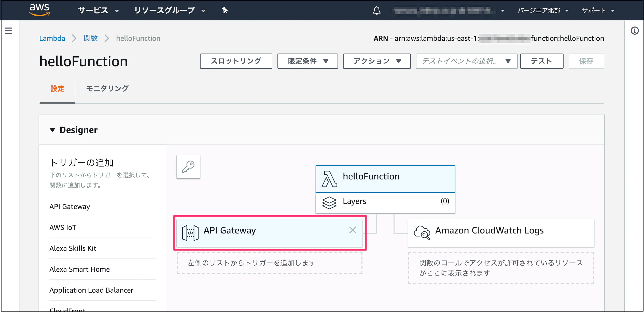Open the バージニア北部 region selector
644x312 pixels.
click(543, 10)
